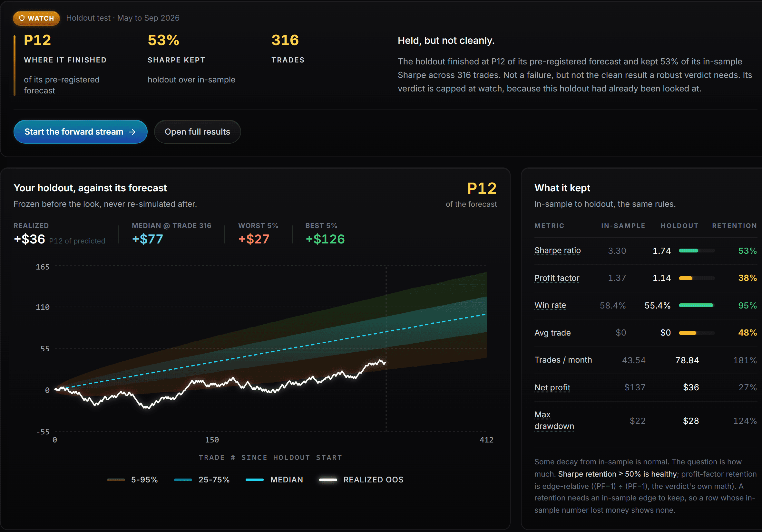Click the +$77 median value
Image resolution: width=762 pixels, height=532 pixels.
coord(147,239)
